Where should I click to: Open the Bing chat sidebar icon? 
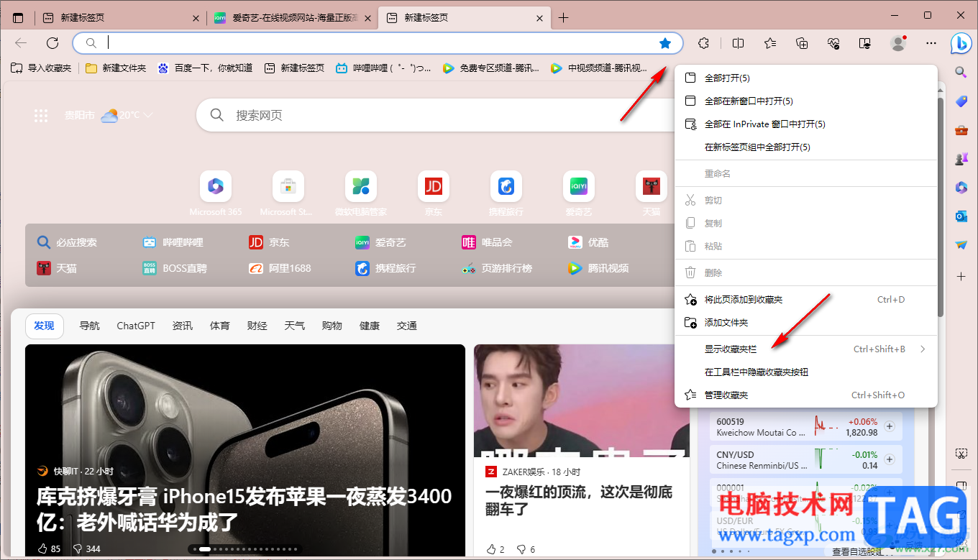pos(961,43)
